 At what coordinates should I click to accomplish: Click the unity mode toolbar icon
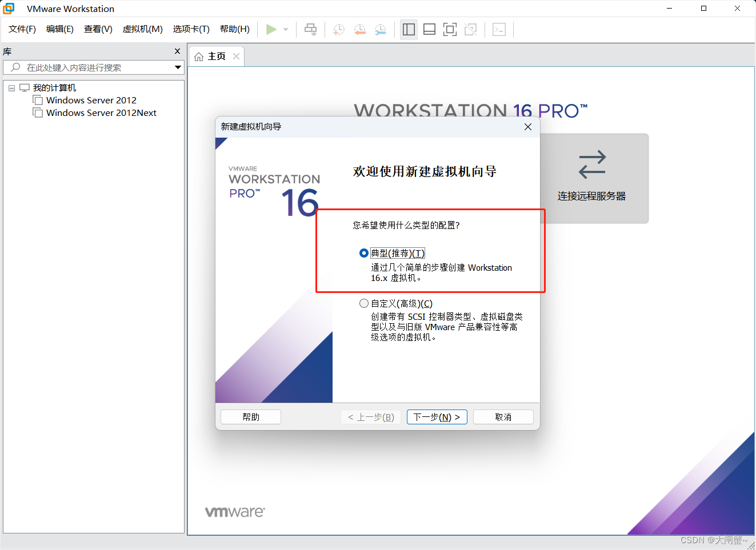coord(471,29)
